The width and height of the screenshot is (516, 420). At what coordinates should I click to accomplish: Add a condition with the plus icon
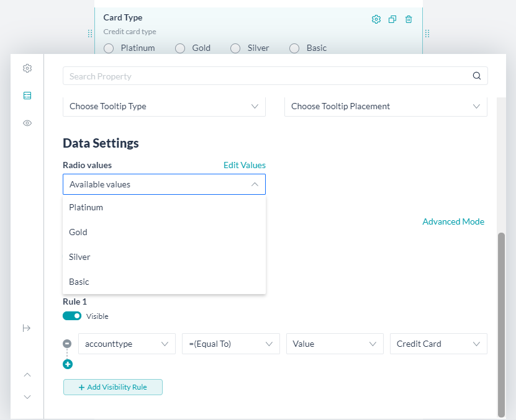coord(68,364)
